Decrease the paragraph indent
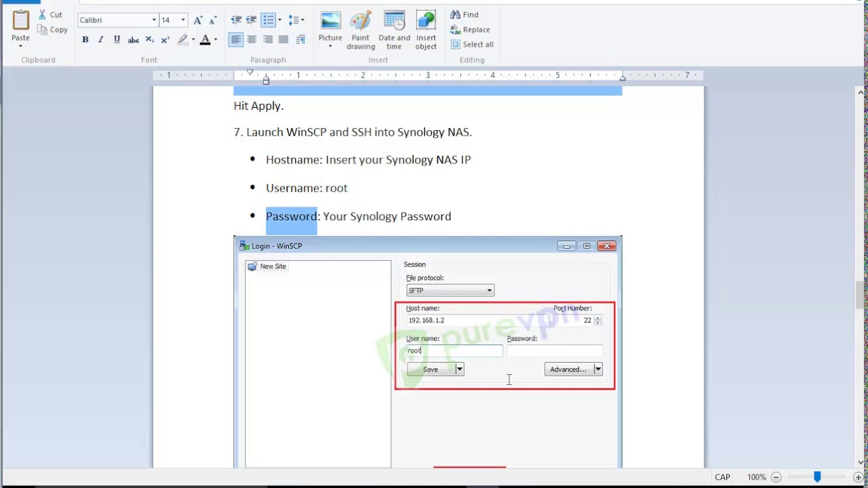 236,20
